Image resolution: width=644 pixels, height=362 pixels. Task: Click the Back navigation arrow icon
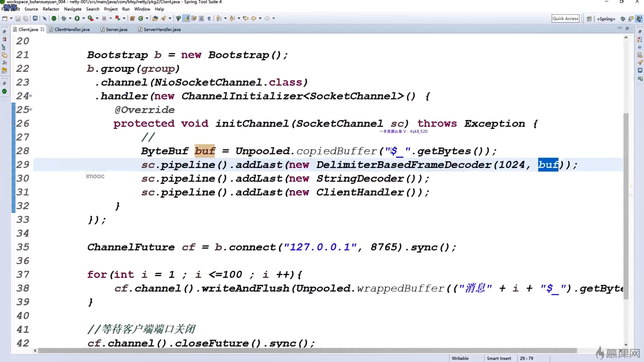click(254, 18)
